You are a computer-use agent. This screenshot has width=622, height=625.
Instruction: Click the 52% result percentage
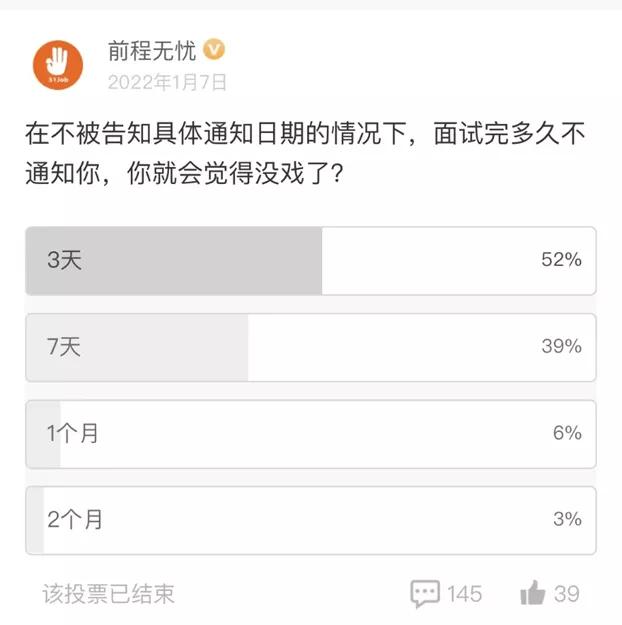click(x=560, y=260)
